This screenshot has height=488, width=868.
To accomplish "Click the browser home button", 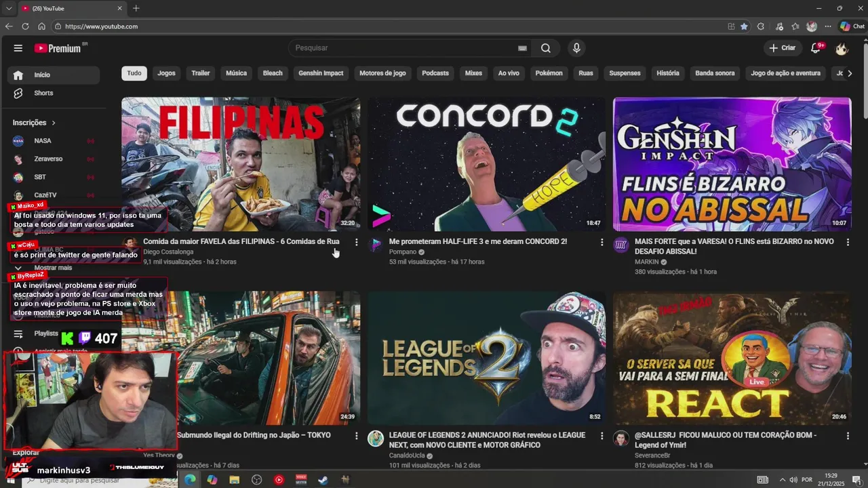I will click(x=41, y=26).
